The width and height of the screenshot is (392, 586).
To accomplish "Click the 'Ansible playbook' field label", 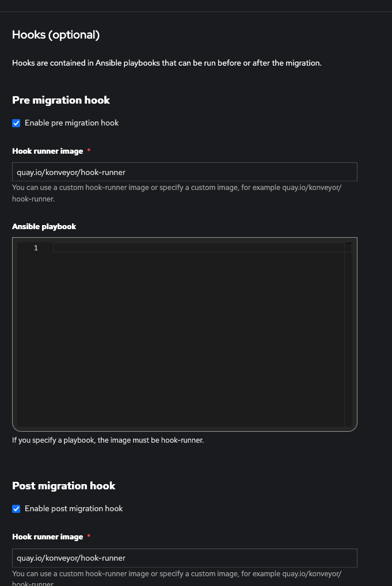I will point(44,227).
